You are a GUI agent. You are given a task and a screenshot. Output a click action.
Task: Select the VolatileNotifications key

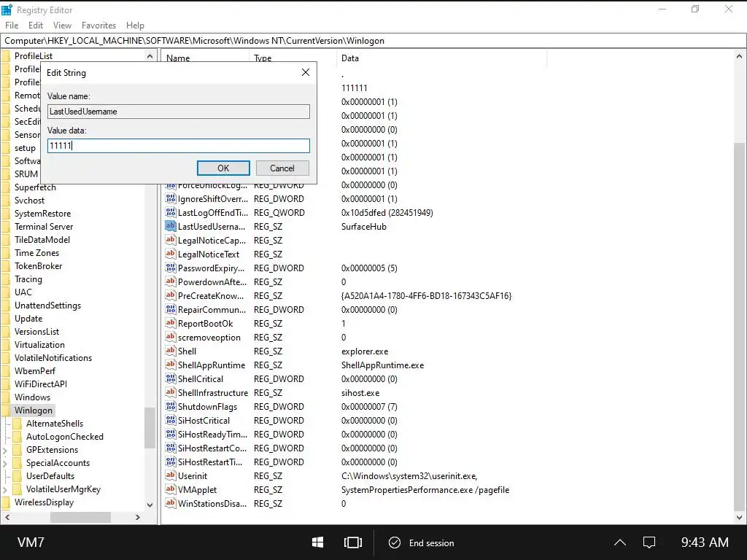pyautogui.click(x=53, y=357)
